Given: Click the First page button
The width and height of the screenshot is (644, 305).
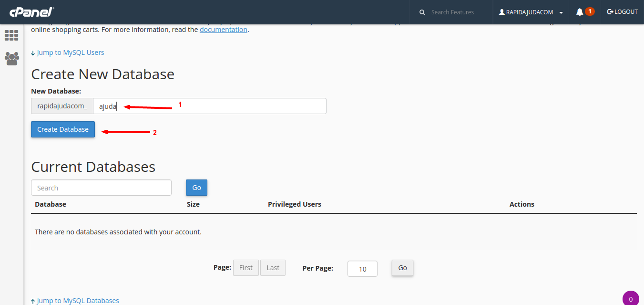Looking at the screenshot, I should pyautogui.click(x=245, y=268).
